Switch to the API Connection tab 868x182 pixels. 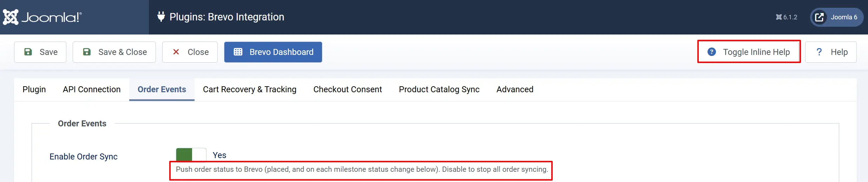92,89
